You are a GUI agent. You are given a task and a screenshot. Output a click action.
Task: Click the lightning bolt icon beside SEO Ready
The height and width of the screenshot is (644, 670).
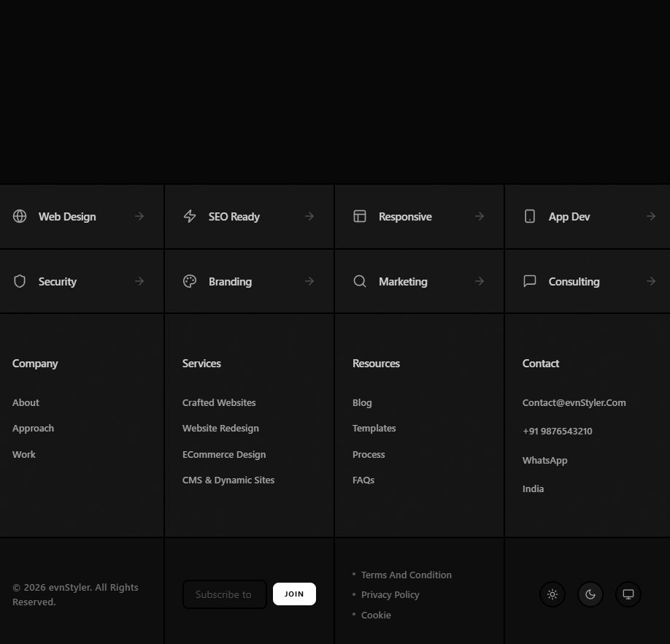pos(190,216)
